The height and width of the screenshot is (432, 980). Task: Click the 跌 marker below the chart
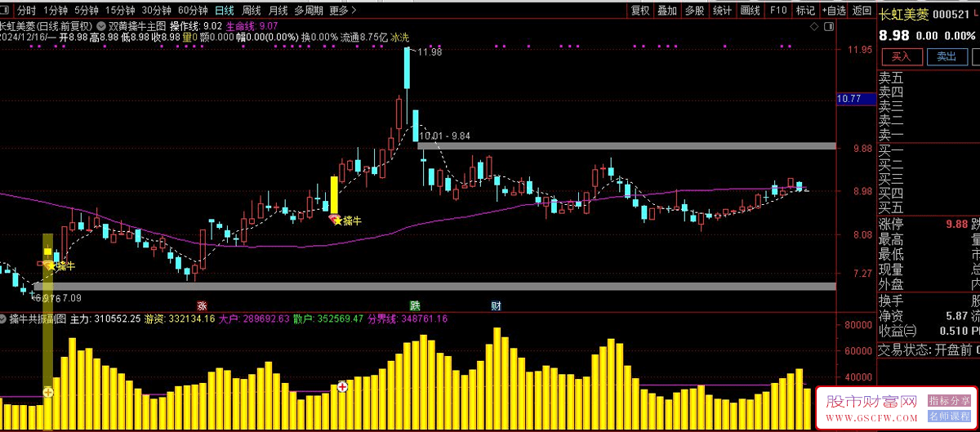click(x=415, y=305)
